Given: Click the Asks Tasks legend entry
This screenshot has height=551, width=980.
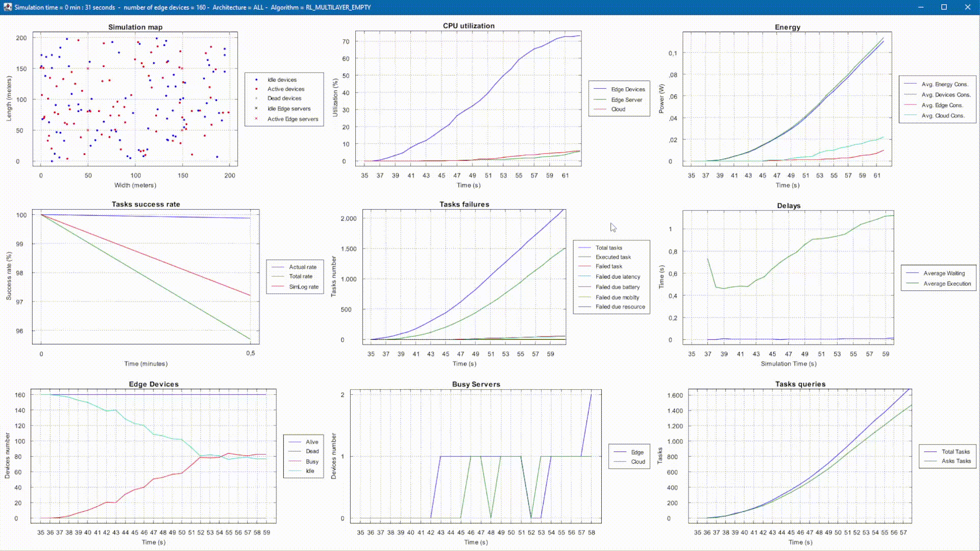Looking at the screenshot, I should click(x=956, y=461).
